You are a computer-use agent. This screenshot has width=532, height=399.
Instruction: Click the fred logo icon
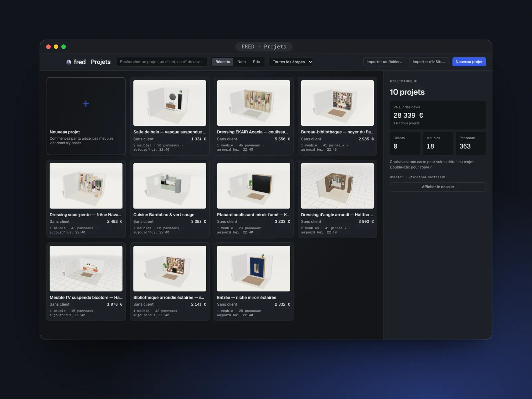pyautogui.click(x=69, y=62)
